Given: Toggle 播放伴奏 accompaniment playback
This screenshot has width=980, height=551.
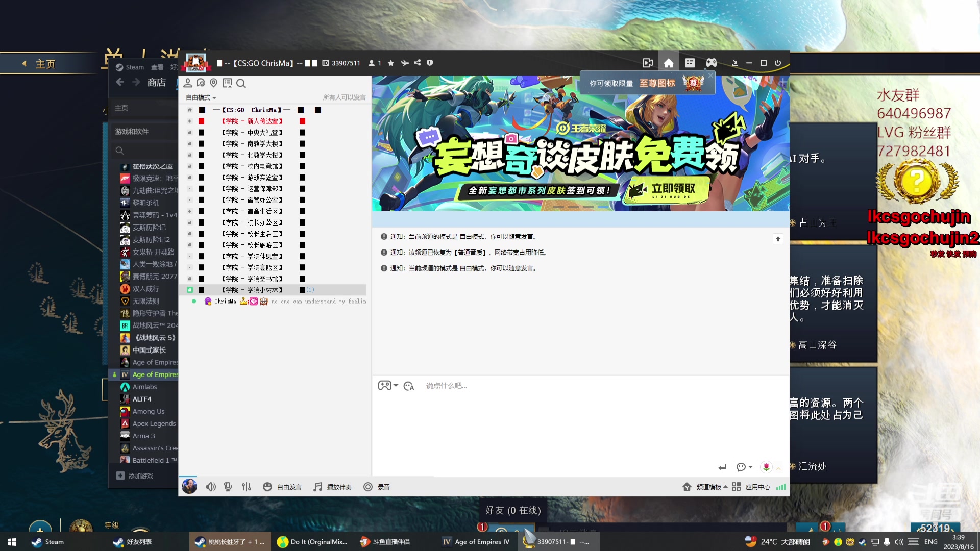Looking at the screenshot, I should [332, 487].
